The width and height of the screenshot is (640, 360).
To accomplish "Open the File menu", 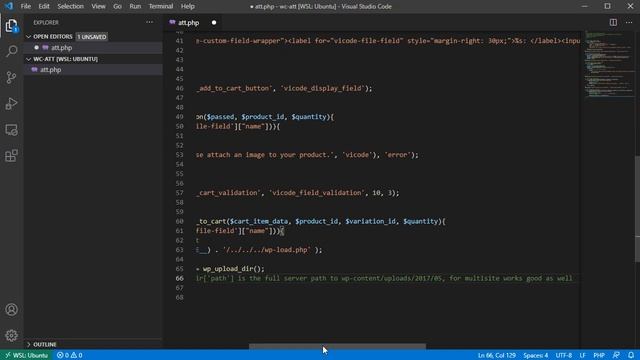I will coord(26,6).
